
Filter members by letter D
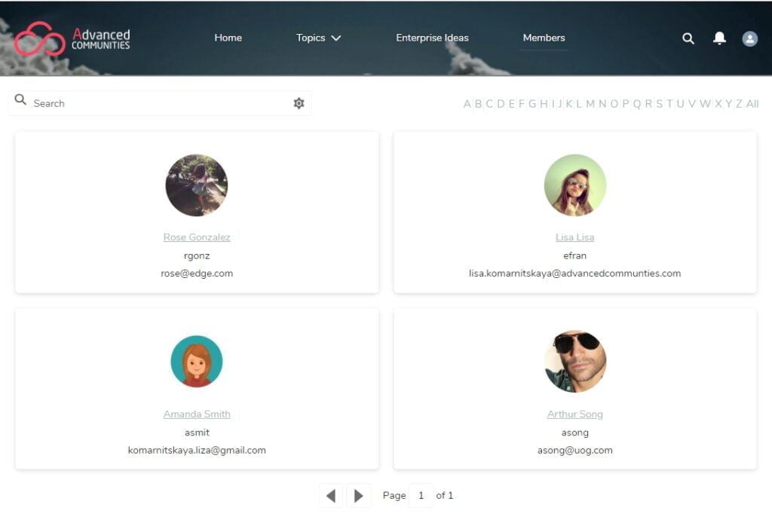[501, 104]
